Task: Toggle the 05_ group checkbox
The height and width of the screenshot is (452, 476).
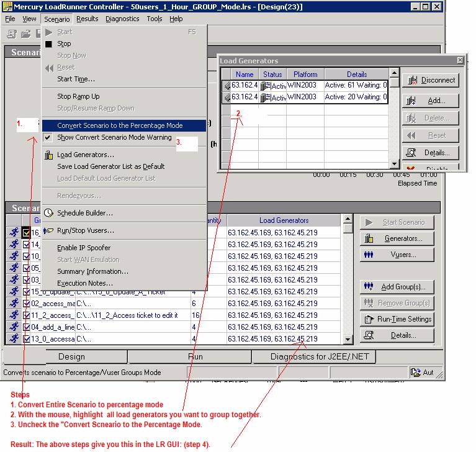Action: 27,268
